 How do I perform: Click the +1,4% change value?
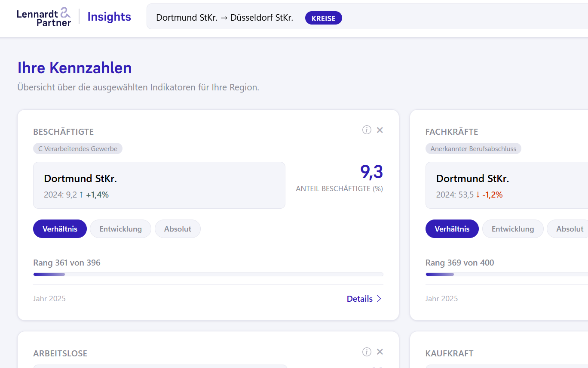click(97, 195)
